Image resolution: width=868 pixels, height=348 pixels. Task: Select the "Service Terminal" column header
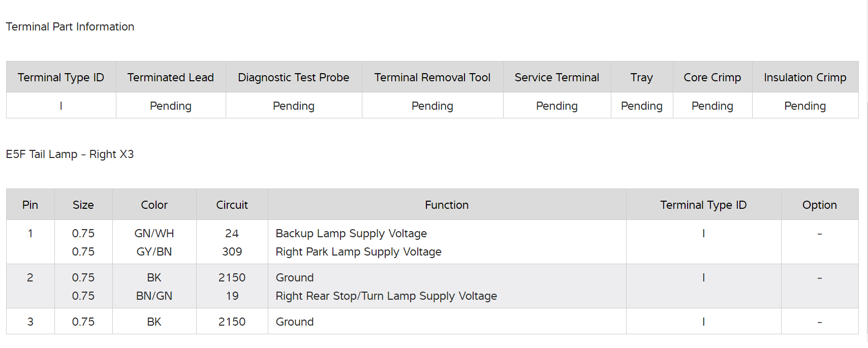tap(557, 77)
